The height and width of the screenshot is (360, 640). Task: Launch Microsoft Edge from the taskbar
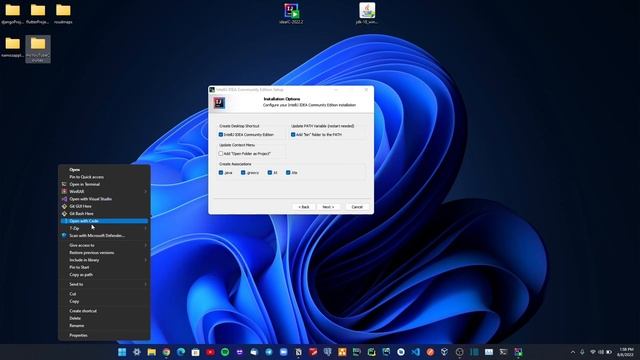click(x=181, y=352)
